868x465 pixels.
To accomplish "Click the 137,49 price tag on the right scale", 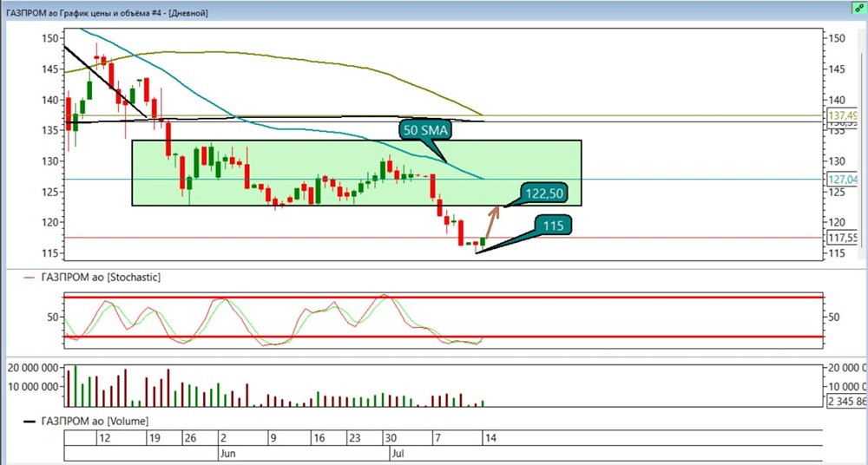I will (x=843, y=115).
